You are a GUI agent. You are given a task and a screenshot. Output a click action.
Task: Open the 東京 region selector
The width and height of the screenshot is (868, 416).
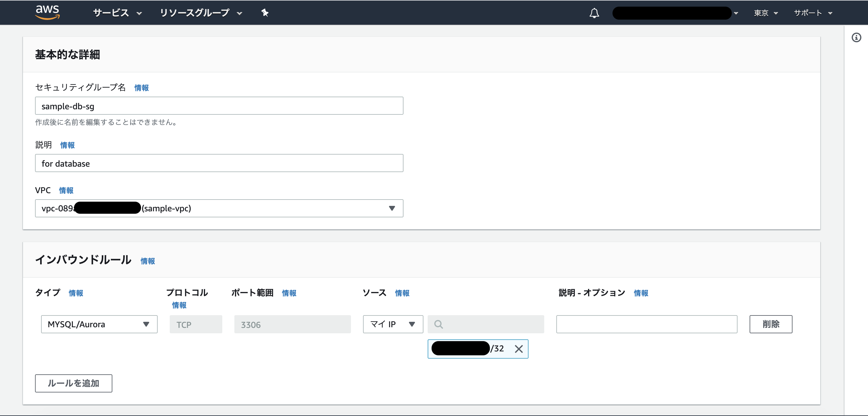coord(765,13)
